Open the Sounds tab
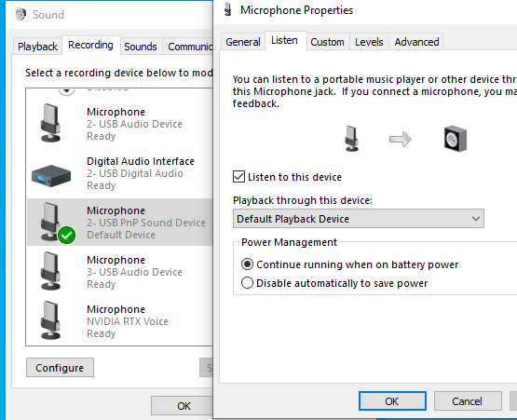 pyautogui.click(x=141, y=47)
